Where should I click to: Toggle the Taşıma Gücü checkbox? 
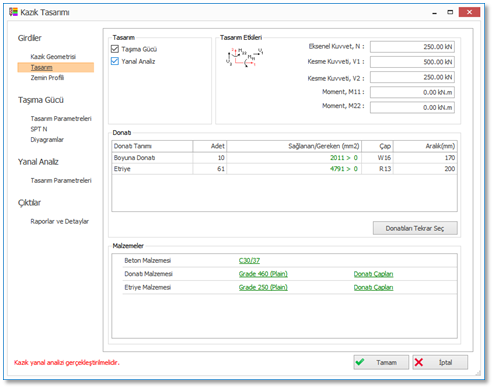(x=115, y=49)
